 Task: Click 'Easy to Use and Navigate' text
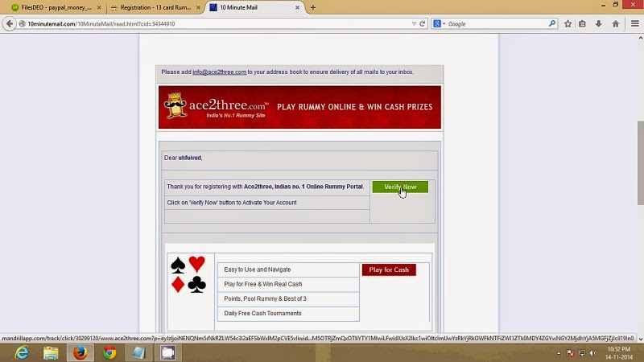point(258,269)
